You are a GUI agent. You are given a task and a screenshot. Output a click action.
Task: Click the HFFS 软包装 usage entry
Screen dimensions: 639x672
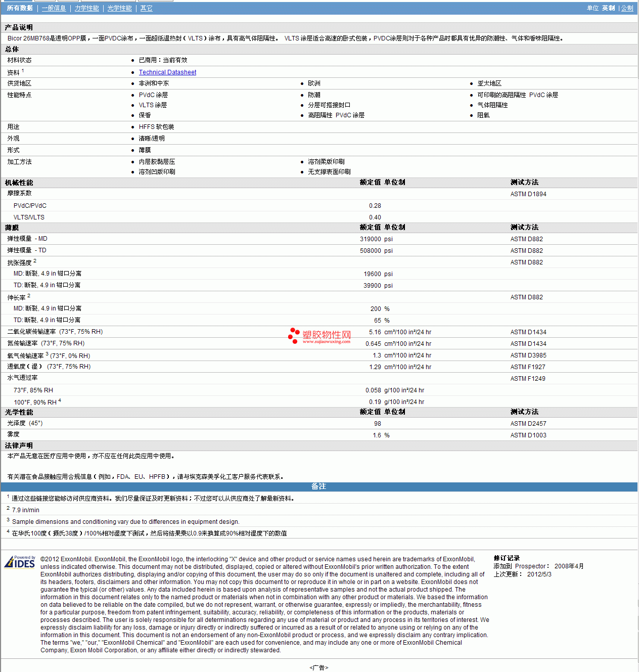click(156, 127)
